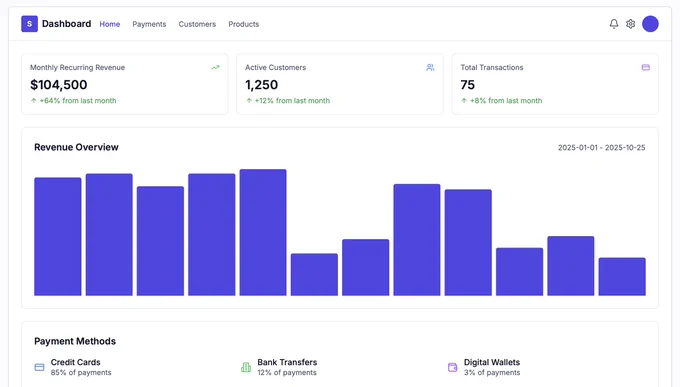This screenshot has height=387, width=680.
Task: Click the Bank Transfers label
Action: pyautogui.click(x=287, y=362)
